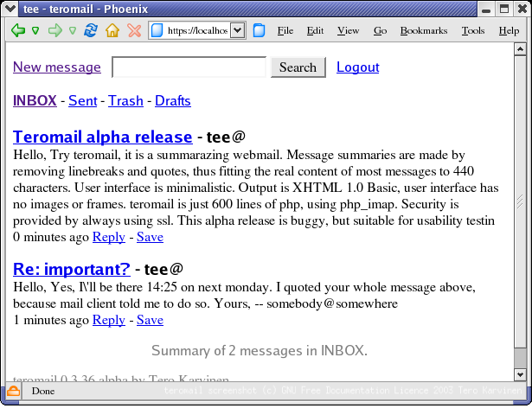Click the blue page icon beside File menu
This screenshot has height=415, width=532.
259,30
